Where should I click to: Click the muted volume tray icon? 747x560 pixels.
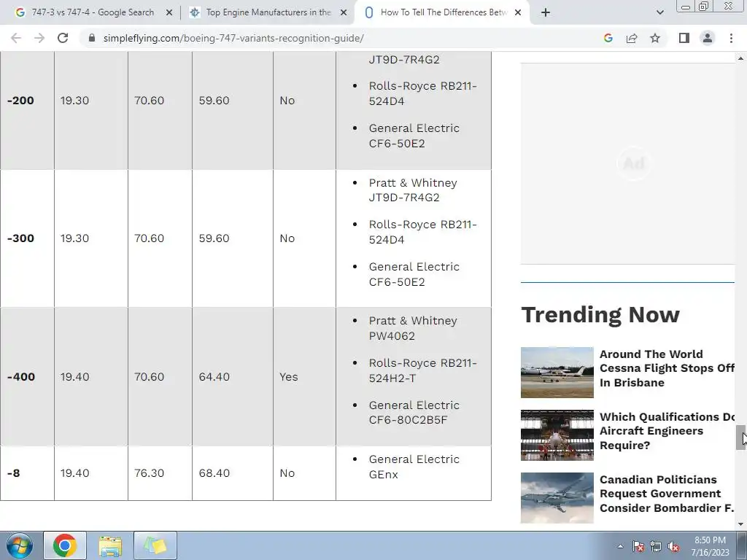point(673,546)
